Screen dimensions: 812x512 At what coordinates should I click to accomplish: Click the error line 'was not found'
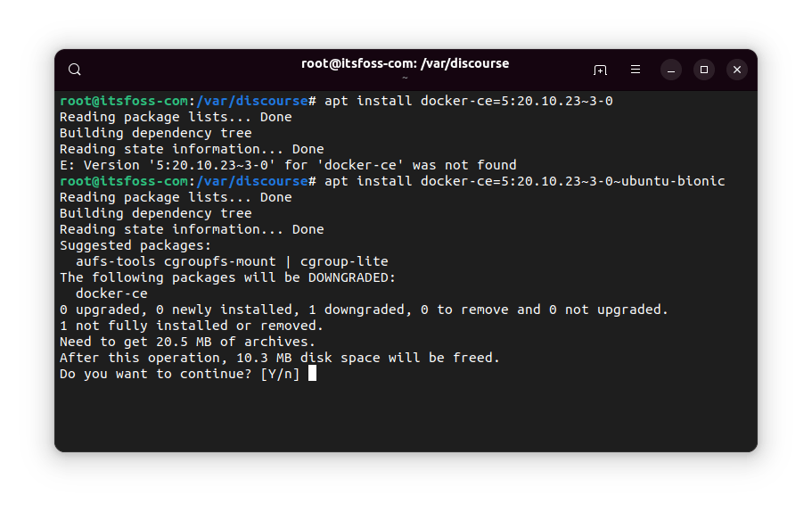click(288, 165)
